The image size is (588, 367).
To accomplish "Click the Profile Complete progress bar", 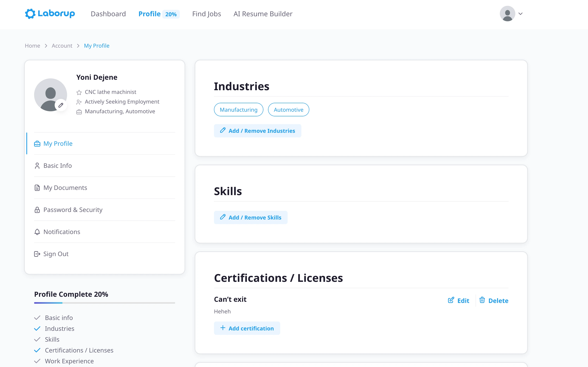I will (104, 303).
